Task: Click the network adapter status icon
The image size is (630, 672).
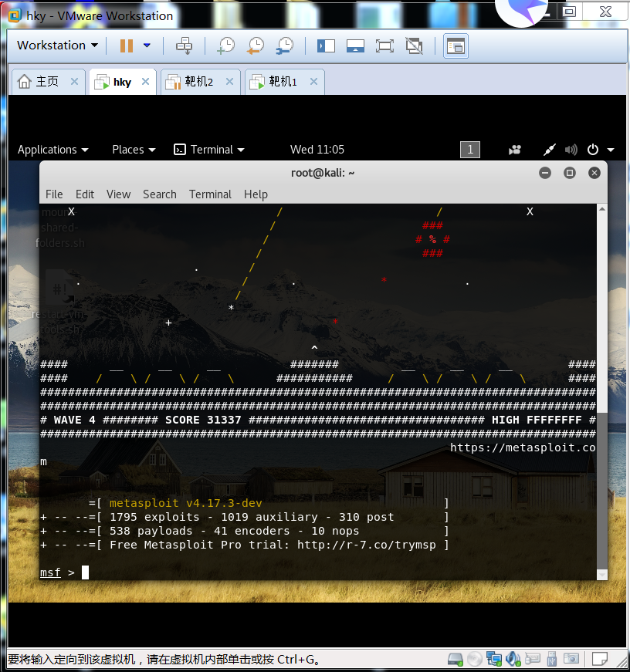Action: click(x=493, y=659)
